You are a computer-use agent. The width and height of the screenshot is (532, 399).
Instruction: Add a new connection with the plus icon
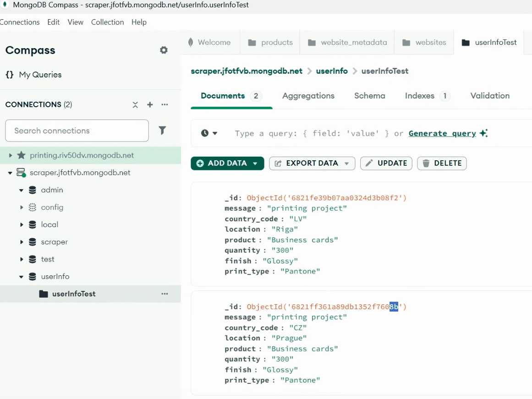(150, 104)
